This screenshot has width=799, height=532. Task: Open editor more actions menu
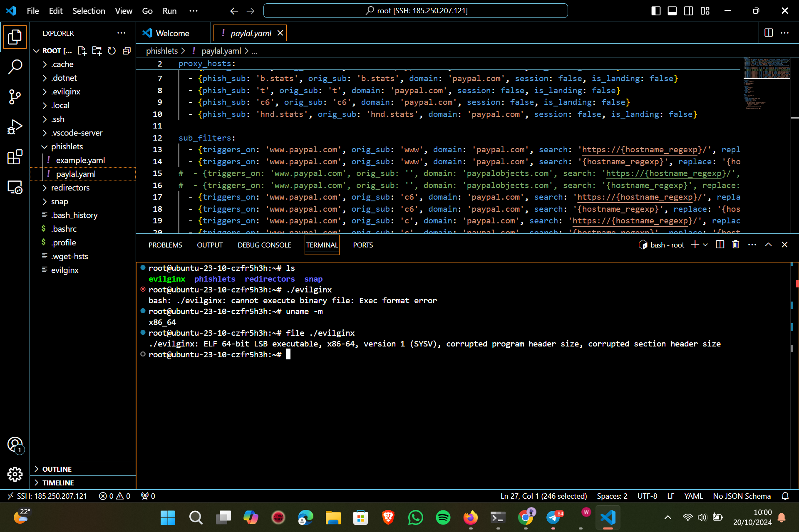tap(784, 33)
